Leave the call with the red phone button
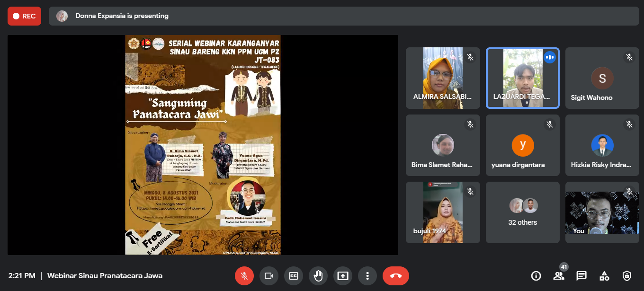Image resolution: width=644 pixels, height=291 pixels. [396, 275]
